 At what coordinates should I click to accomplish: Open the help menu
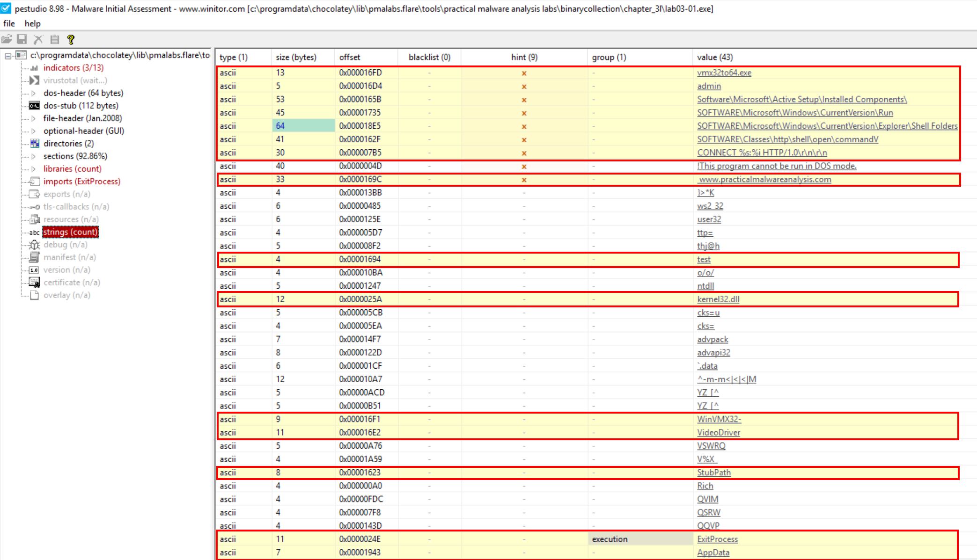coord(32,23)
